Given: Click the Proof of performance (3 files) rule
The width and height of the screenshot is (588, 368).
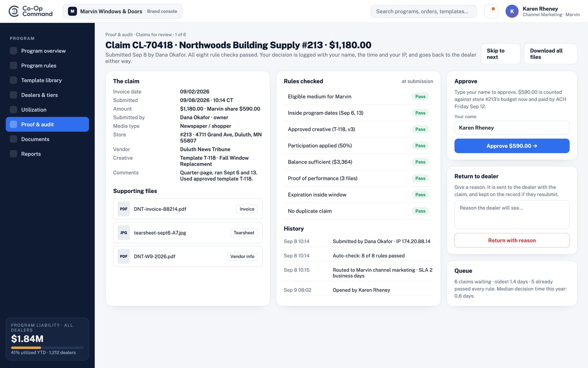Looking at the screenshot, I should tap(359, 178).
